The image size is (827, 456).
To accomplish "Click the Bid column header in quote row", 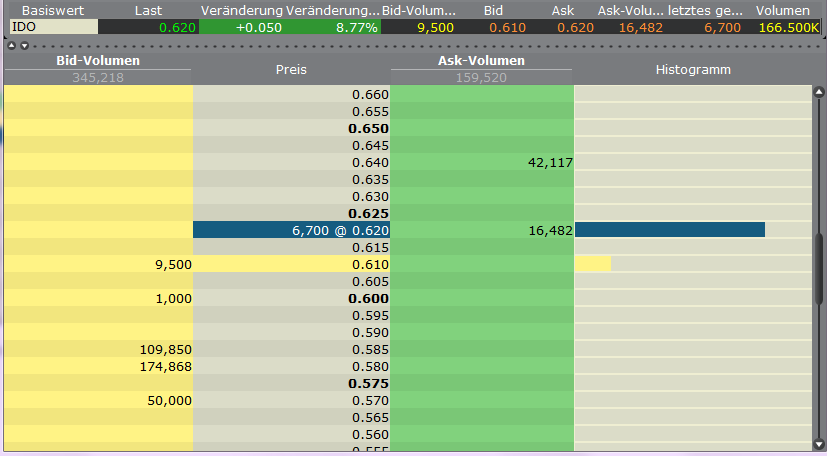I will click(493, 11).
